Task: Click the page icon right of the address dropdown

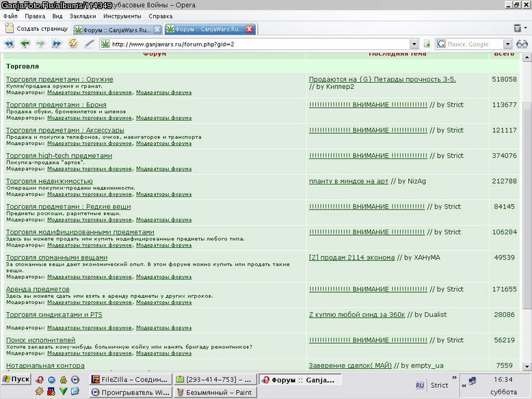Action: [x=427, y=44]
